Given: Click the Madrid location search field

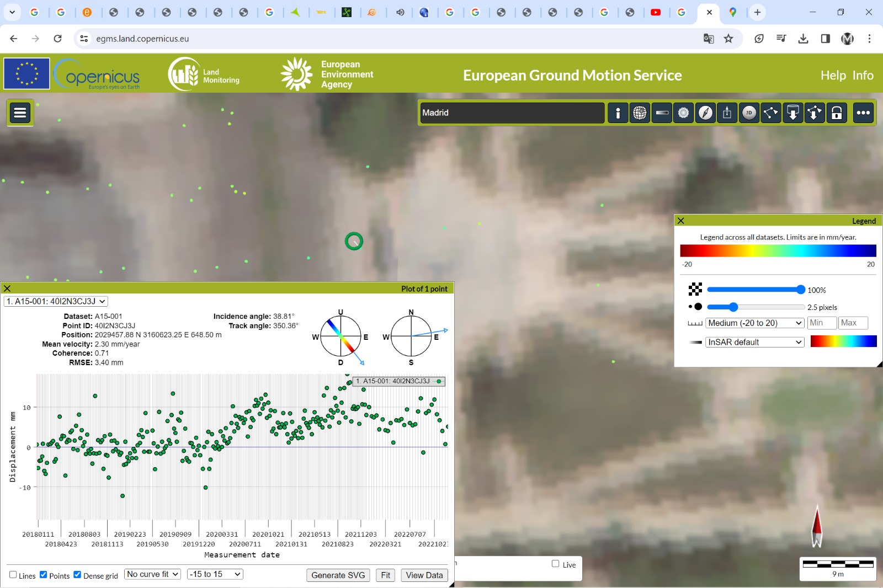Looking at the screenshot, I should [512, 113].
